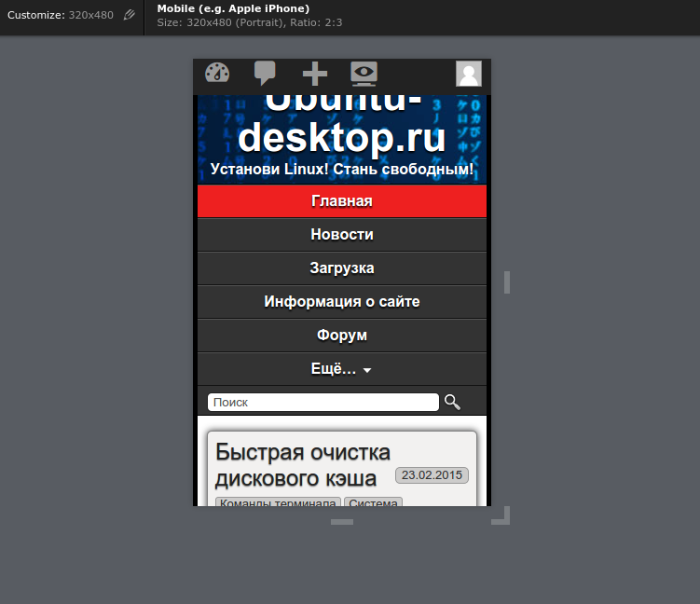Open the dashboard gauge icon
Screen dimensions: 700x604
(x=217, y=73)
